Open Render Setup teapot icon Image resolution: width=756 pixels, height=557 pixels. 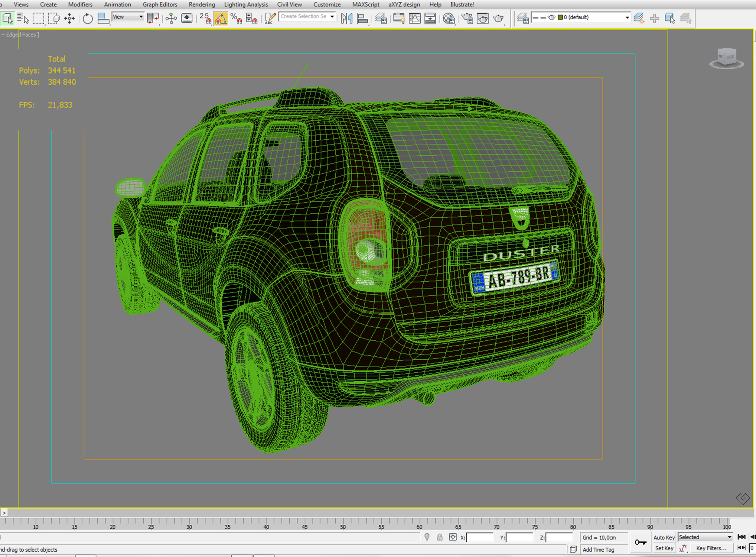pos(467,18)
